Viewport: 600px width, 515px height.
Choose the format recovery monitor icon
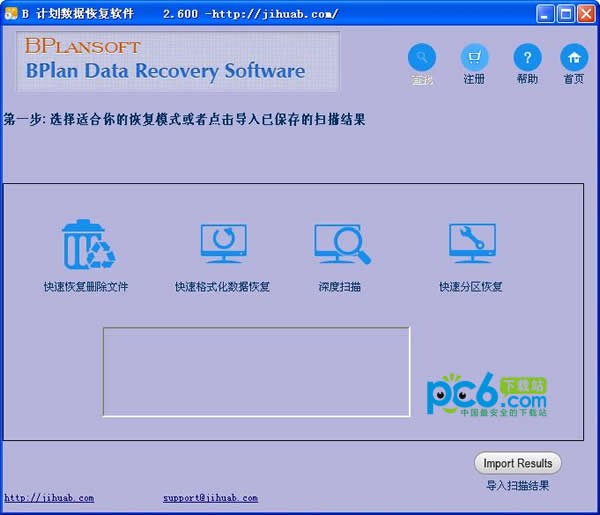pos(224,244)
